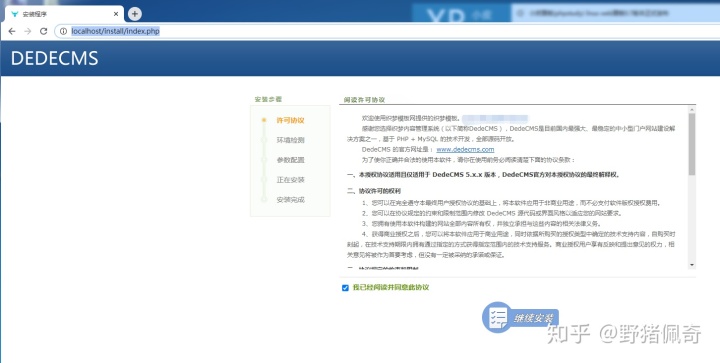Image resolution: width=720 pixels, height=363 pixels.
Task: Click the browser forward arrow
Action: pyautogui.click(x=28, y=31)
